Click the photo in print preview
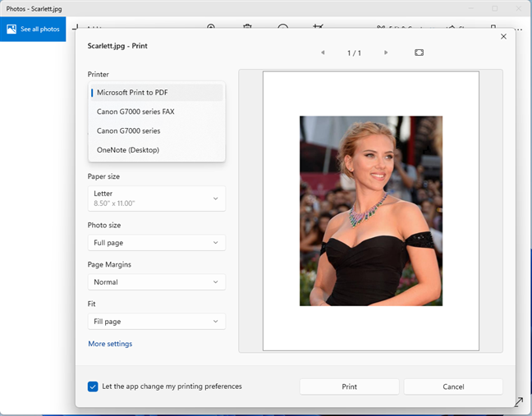The image size is (532, 416). click(371, 211)
